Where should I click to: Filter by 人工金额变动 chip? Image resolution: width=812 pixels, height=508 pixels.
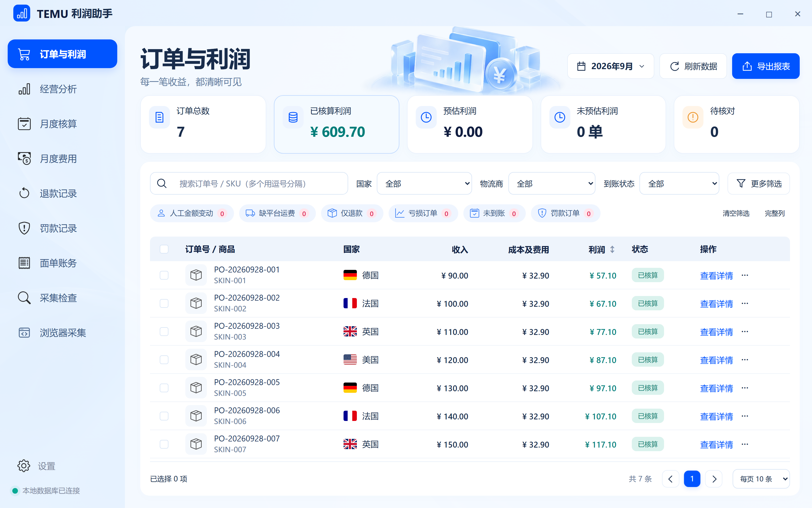[x=192, y=213]
